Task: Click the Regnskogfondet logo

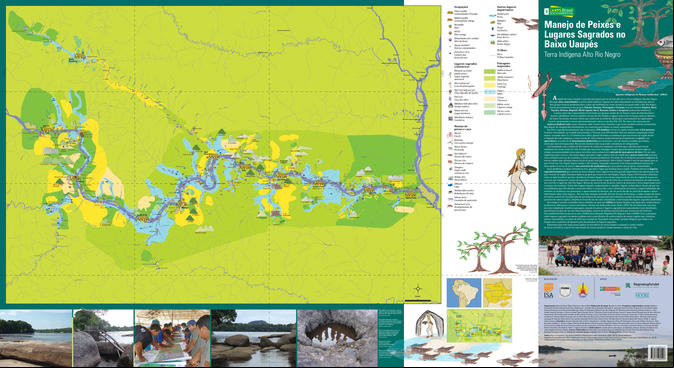Action: click(642, 285)
